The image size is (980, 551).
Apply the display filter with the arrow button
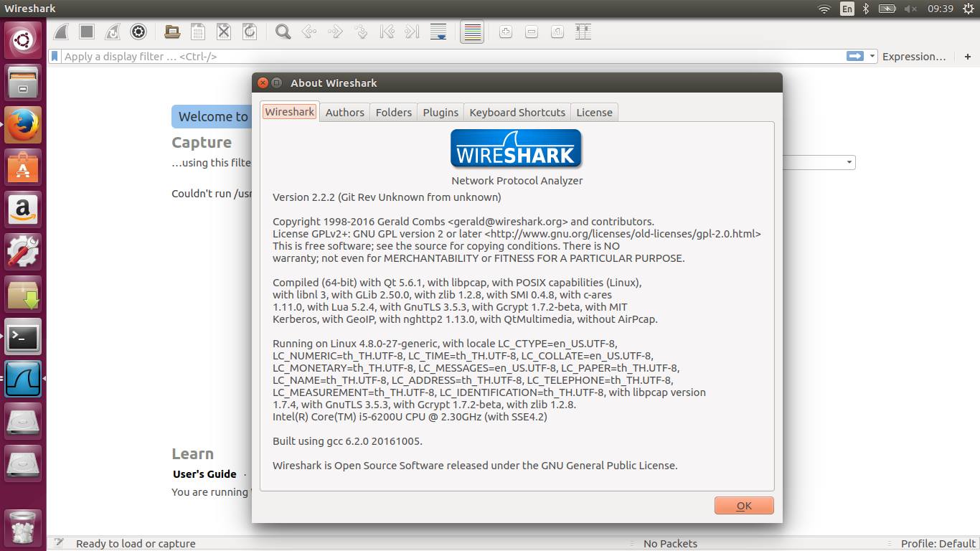click(855, 56)
